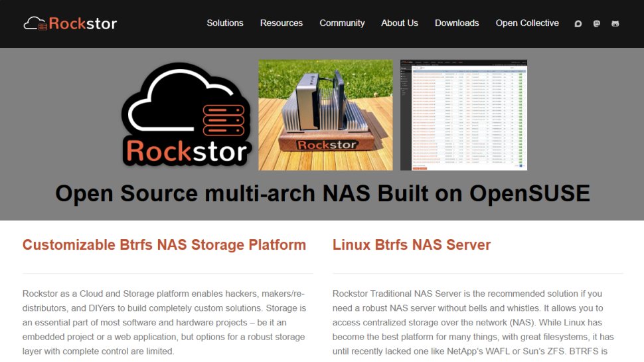Click the large Rockstor cloud logo banner image
The image size is (644, 362).
coord(186,115)
